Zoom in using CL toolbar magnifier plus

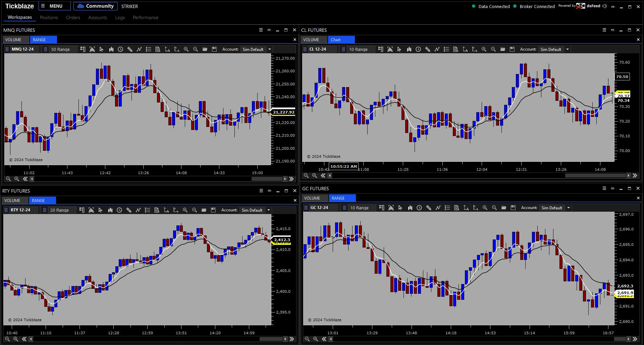(x=484, y=49)
